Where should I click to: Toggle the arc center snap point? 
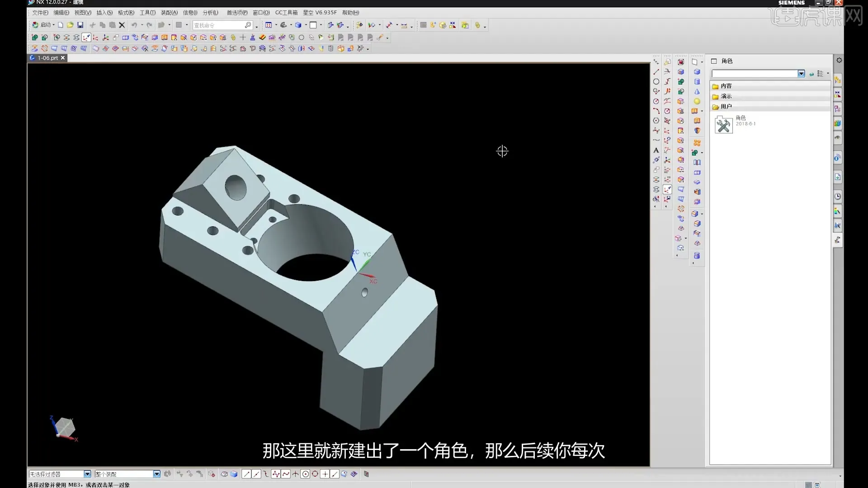(x=305, y=474)
